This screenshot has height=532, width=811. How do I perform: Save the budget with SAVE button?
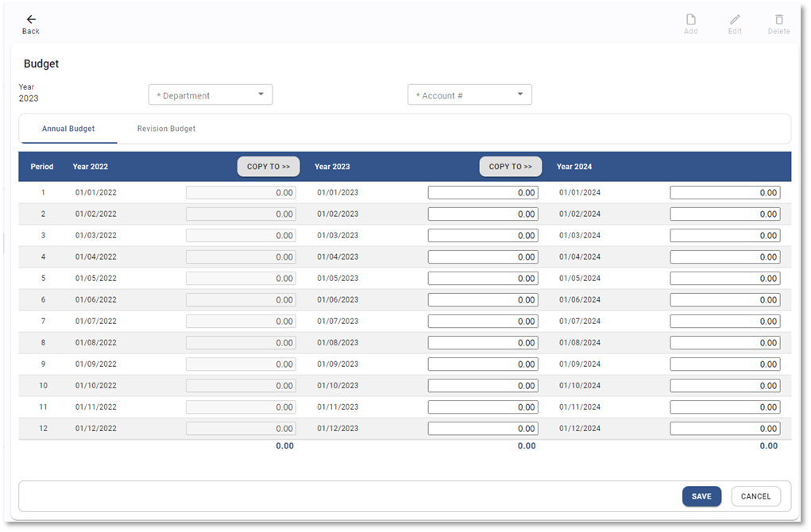701,496
